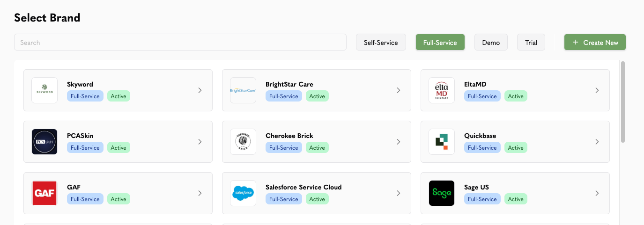
Task: Select the Skyword brand name
Action: pos(80,84)
